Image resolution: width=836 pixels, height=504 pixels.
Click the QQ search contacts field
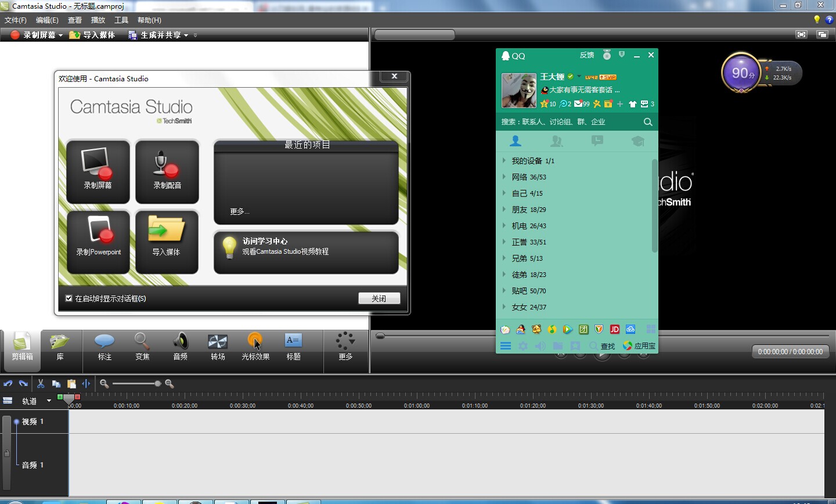pos(569,122)
